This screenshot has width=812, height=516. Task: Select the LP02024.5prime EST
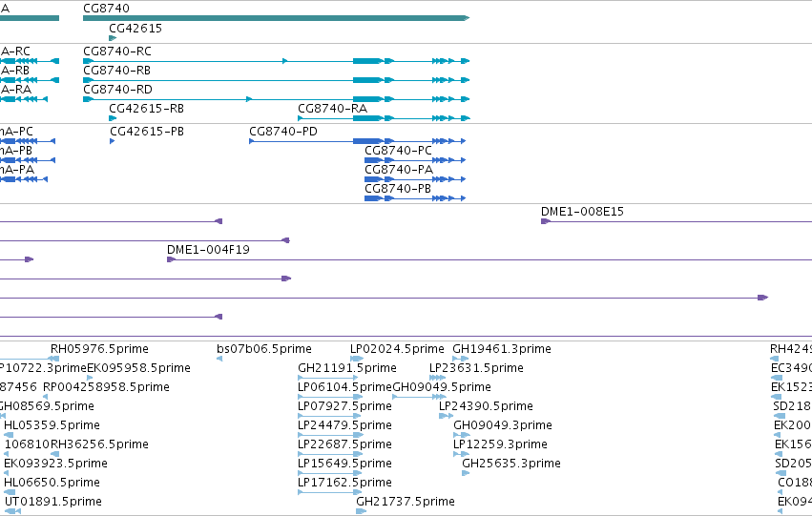(356, 359)
